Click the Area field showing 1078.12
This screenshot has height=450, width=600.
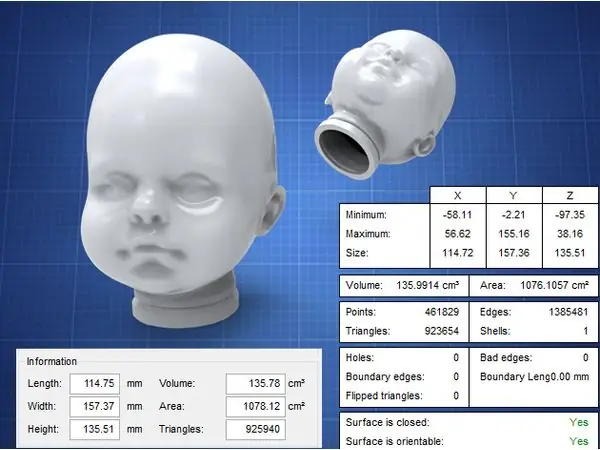(256, 406)
